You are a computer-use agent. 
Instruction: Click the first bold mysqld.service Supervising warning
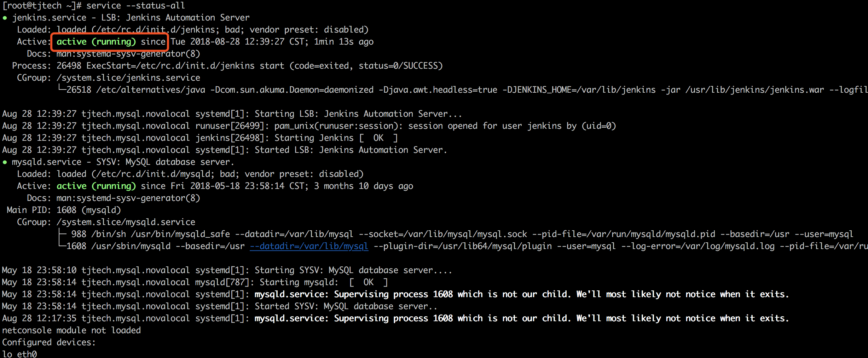(x=522, y=294)
